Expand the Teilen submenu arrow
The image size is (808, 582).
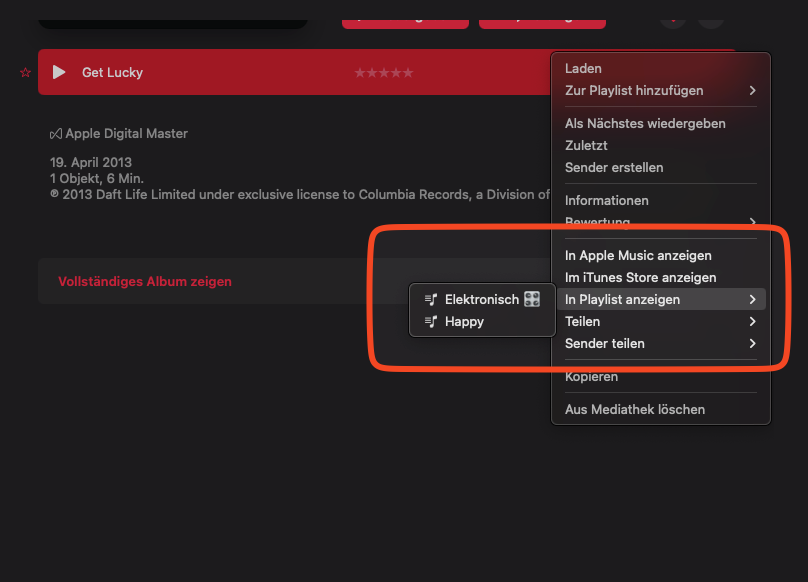click(x=752, y=322)
